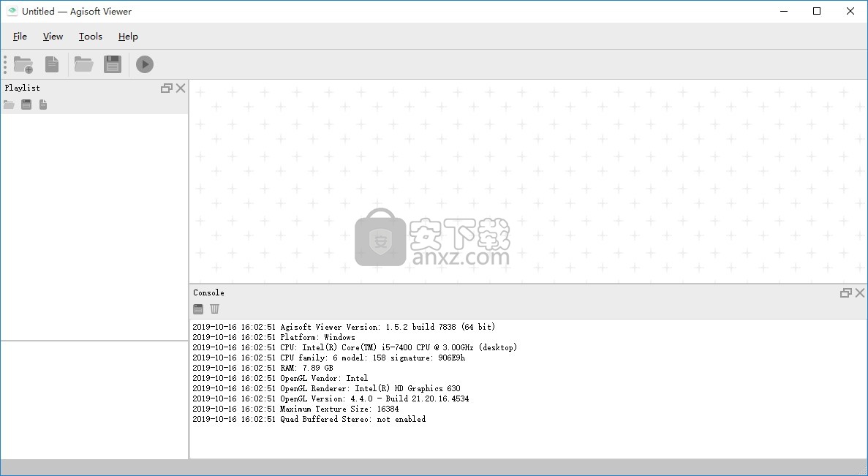Click the Playlist panel open folder icon
868x476 pixels.
point(9,105)
